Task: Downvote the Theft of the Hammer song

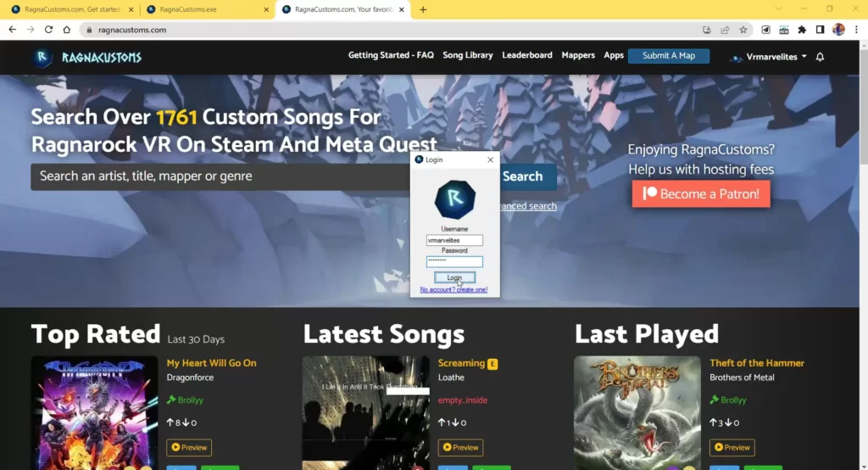Action: click(728, 422)
